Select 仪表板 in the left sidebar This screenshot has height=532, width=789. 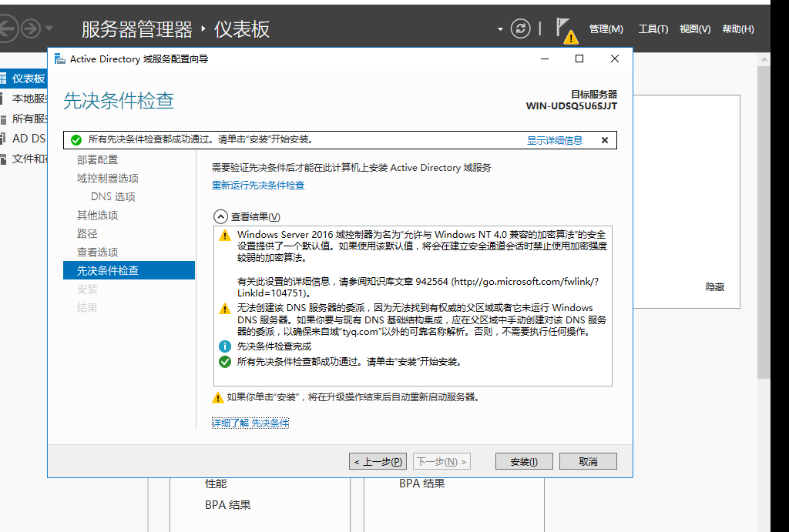(x=24, y=79)
